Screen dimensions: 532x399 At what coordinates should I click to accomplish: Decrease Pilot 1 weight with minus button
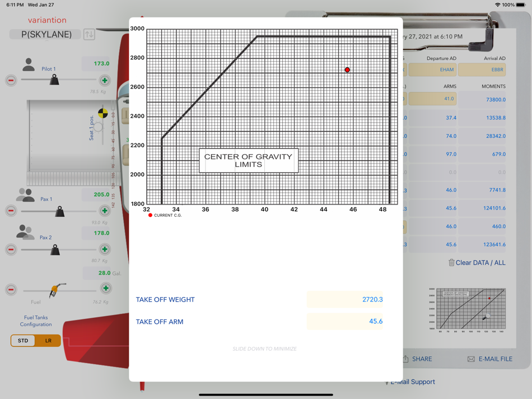tap(11, 81)
